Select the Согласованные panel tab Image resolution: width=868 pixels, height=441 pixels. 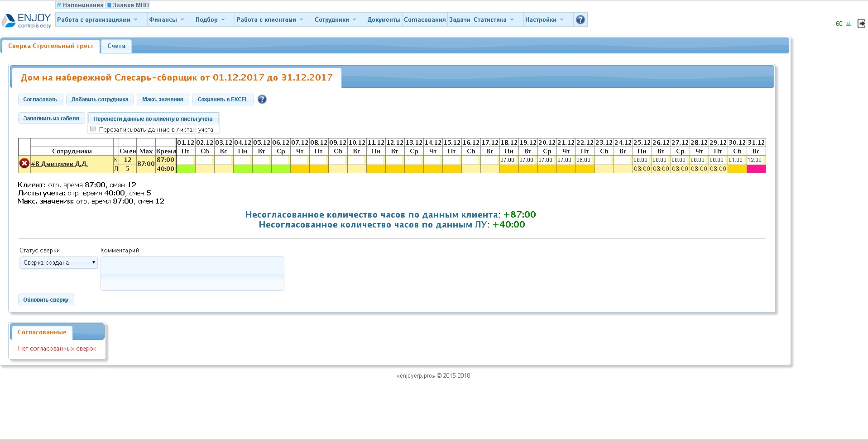click(42, 332)
